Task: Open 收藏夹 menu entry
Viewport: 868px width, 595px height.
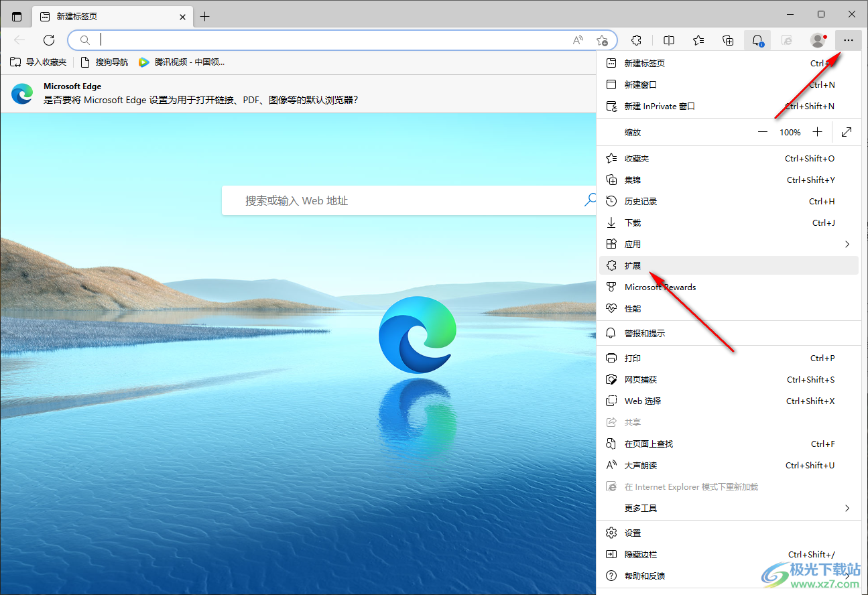Action: [729, 158]
